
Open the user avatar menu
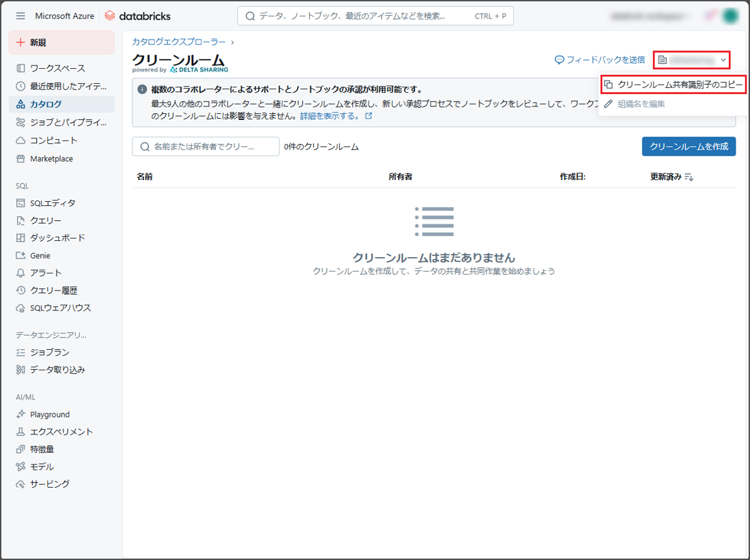pyautogui.click(x=730, y=16)
